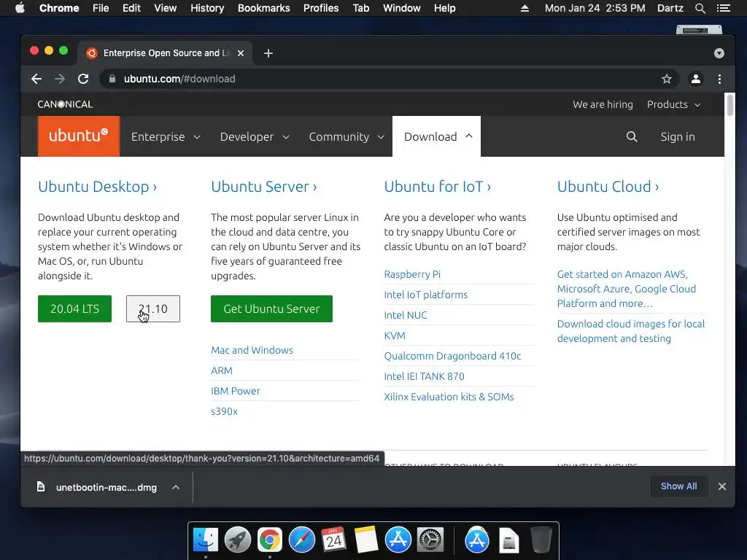Click the Chrome forward arrow
747x560 pixels.
point(60,79)
